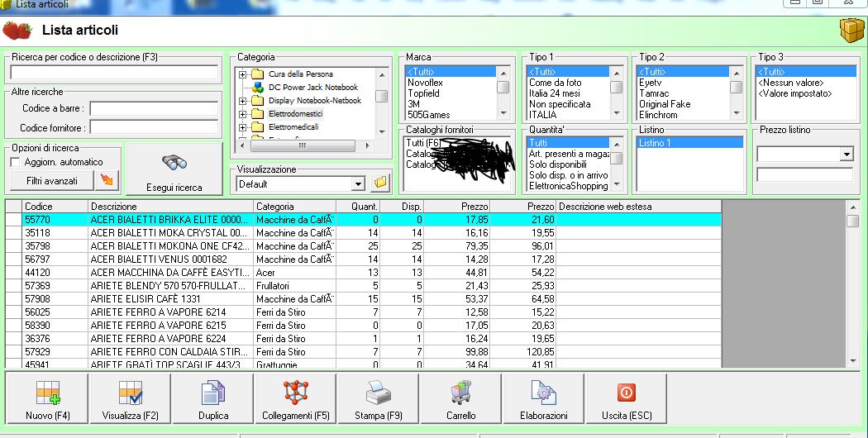
Task: Select <Nessun valore> in Tipo 3
Action: 790,83
